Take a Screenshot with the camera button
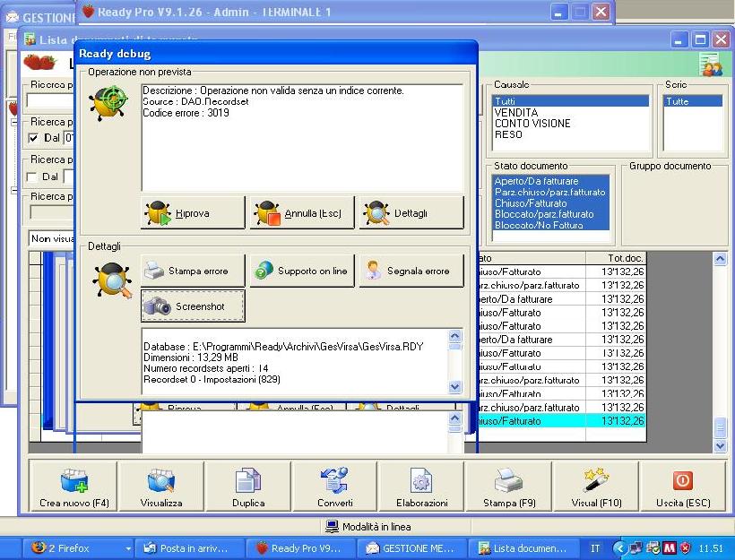 [193, 306]
